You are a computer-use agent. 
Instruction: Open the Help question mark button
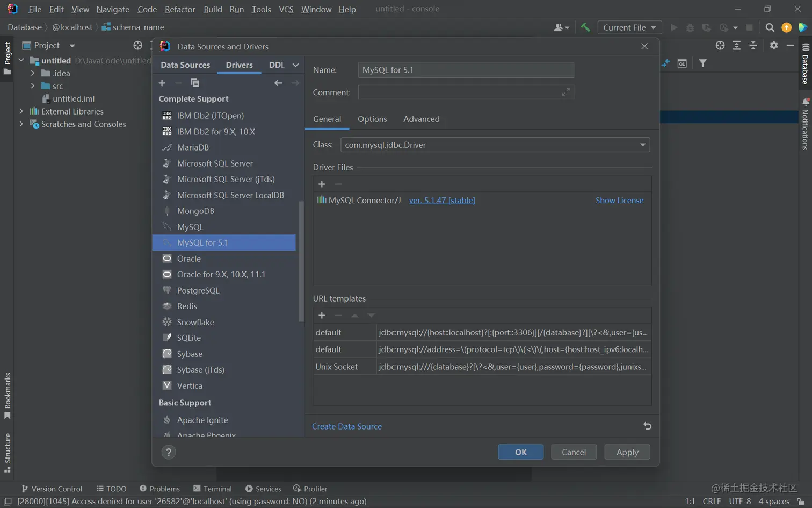(x=169, y=452)
